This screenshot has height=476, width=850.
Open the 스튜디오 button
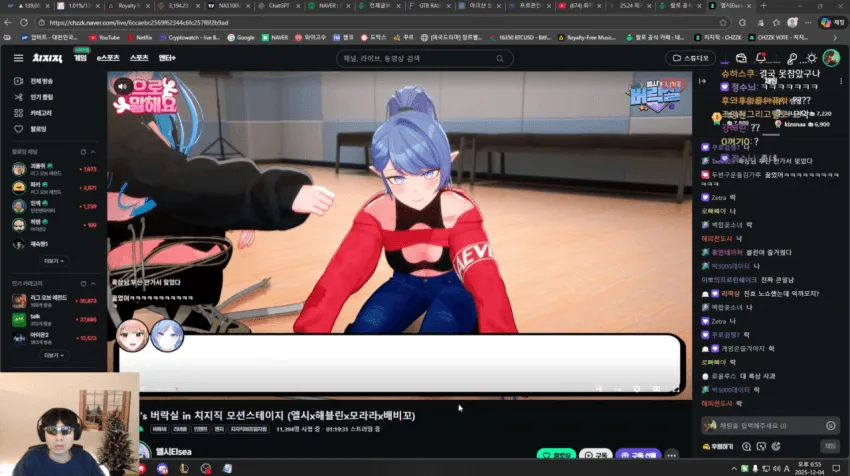coord(691,58)
